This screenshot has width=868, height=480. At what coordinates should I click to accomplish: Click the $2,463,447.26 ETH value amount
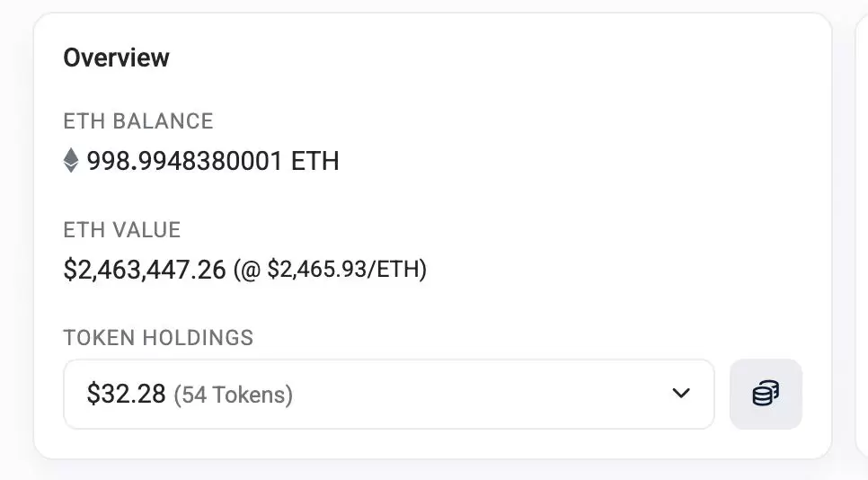tap(145, 270)
